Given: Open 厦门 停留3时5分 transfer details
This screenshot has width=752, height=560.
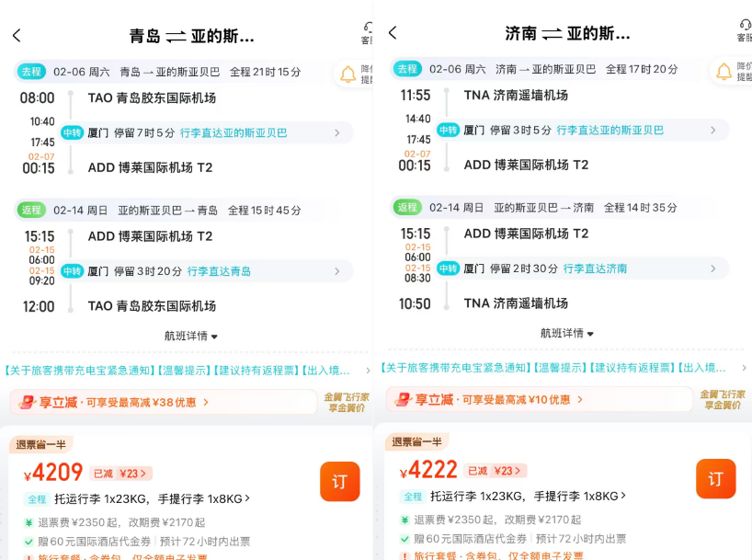Looking at the screenshot, I should [583, 130].
